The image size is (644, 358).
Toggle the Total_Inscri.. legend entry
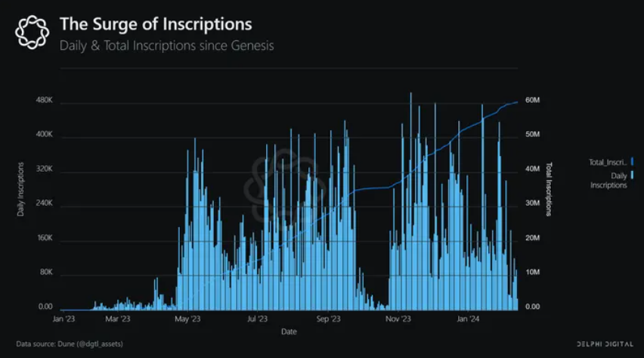click(x=611, y=162)
